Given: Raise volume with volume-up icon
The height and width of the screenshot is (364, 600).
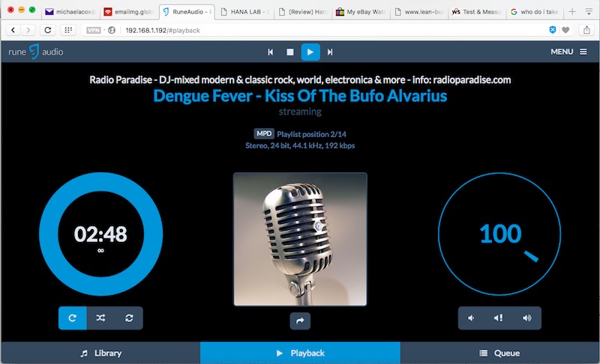Looking at the screenshot, I should [527, 318].
